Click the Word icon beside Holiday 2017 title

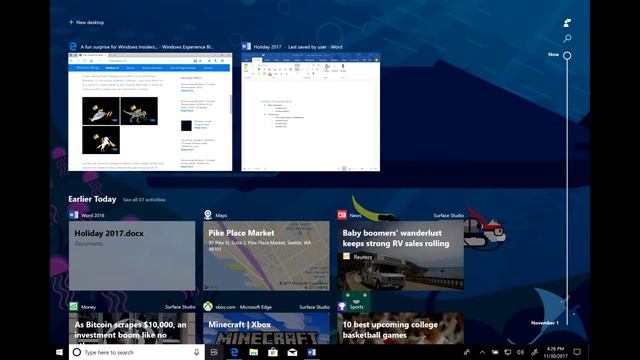(246, 47)
